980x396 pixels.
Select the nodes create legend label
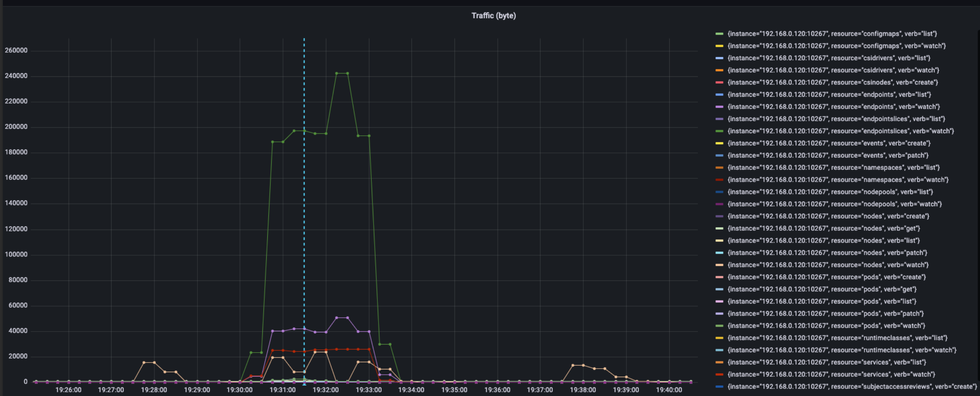click(x=828, y=216)
